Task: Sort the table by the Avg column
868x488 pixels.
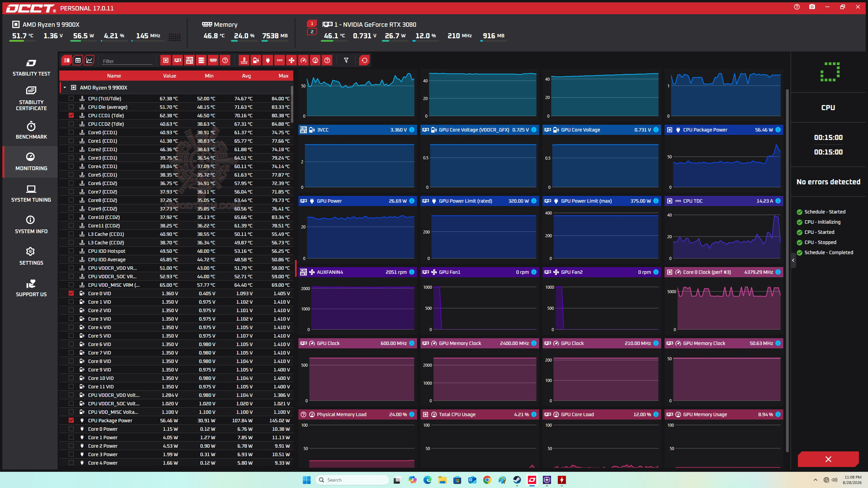Action: tap(246, 76)
